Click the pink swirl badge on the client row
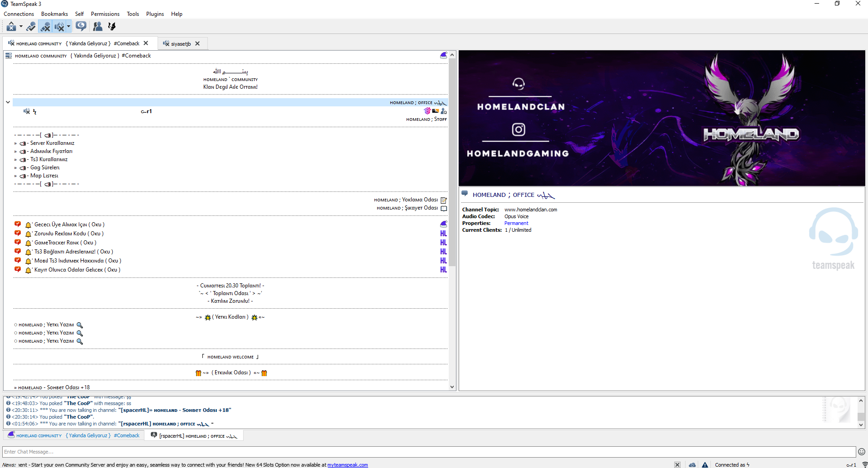This screenshot has height=468, width=868. [x=427, y=111]
